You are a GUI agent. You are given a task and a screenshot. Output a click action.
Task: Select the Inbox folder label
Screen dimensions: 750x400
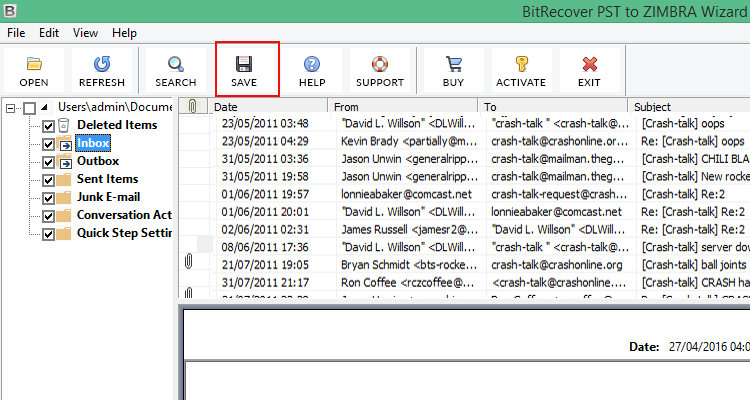pyautogui.click(x=93, y=143)
